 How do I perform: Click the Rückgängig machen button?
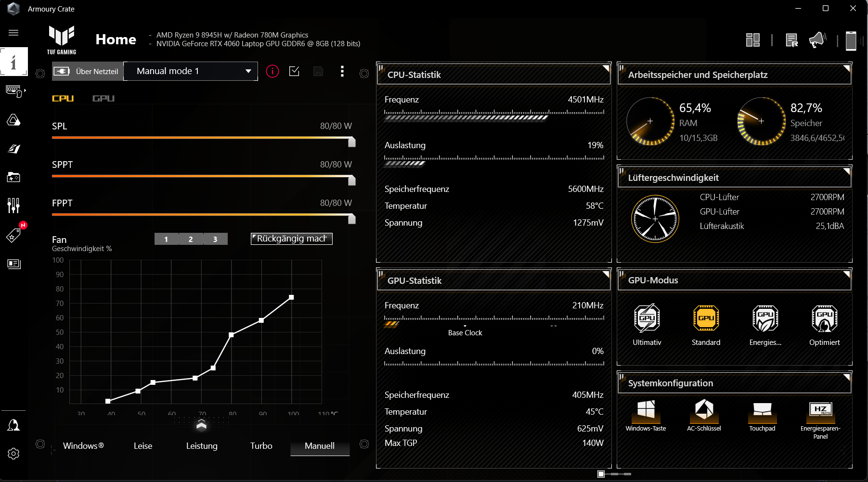(x=291, y=239)
